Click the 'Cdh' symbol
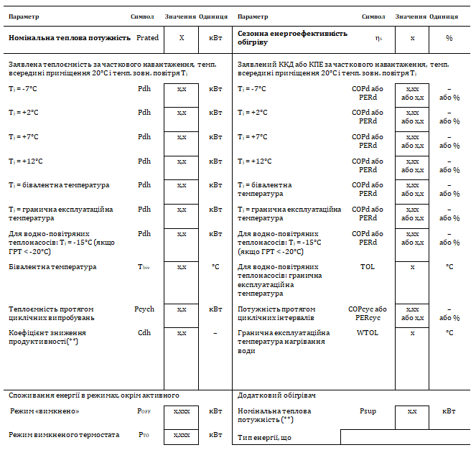 coord(144,333)
